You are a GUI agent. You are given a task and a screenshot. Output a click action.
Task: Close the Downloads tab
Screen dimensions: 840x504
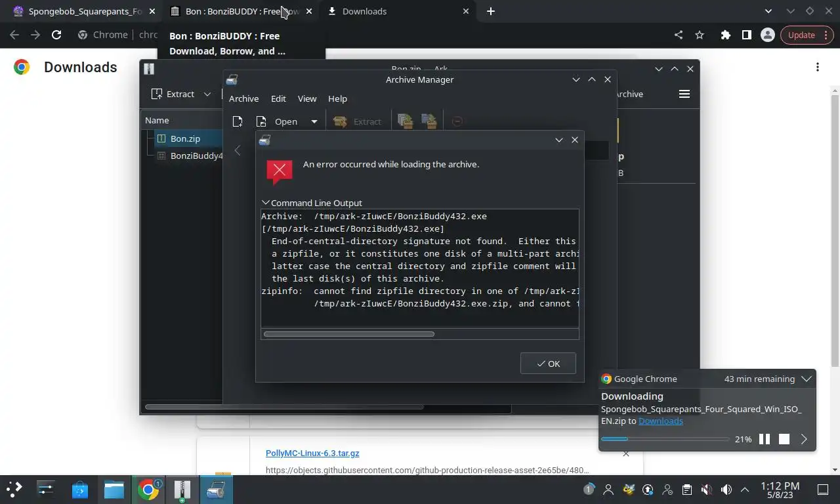click(466, 11)
